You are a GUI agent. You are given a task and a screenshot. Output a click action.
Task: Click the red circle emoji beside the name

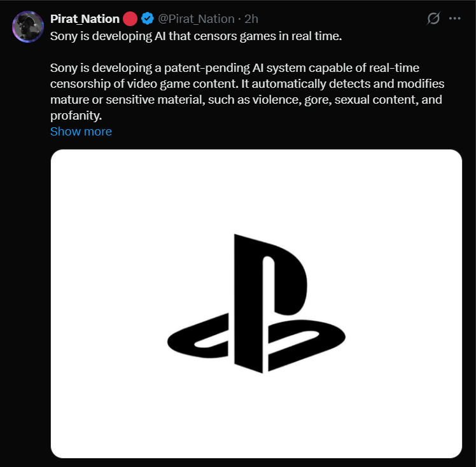point(130,19)
